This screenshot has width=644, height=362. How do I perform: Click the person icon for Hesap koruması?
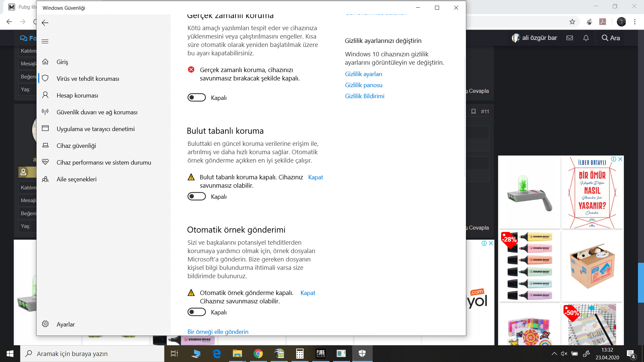point(45,95)
